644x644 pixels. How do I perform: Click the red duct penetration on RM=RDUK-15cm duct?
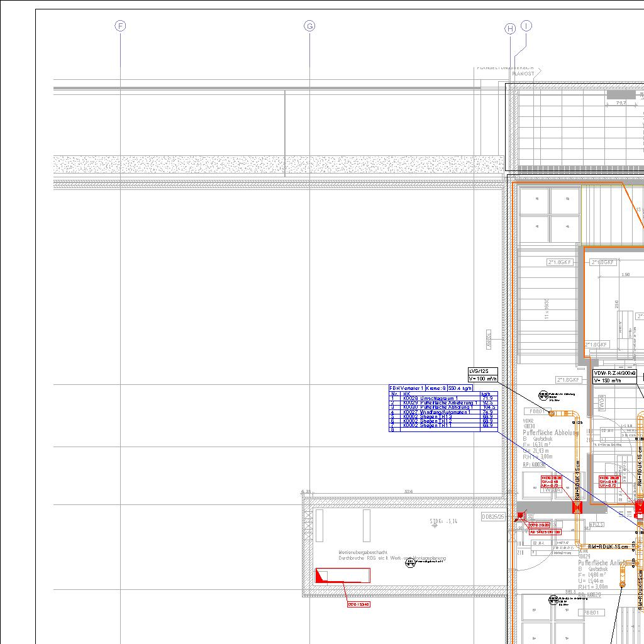(x=577, y=508)
